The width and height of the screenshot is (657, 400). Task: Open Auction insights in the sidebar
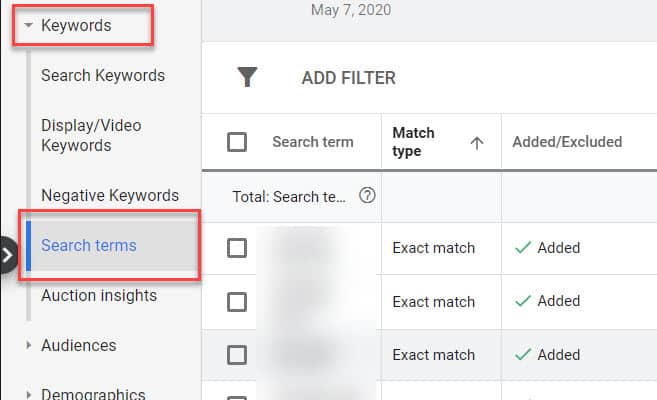(99, 295)
